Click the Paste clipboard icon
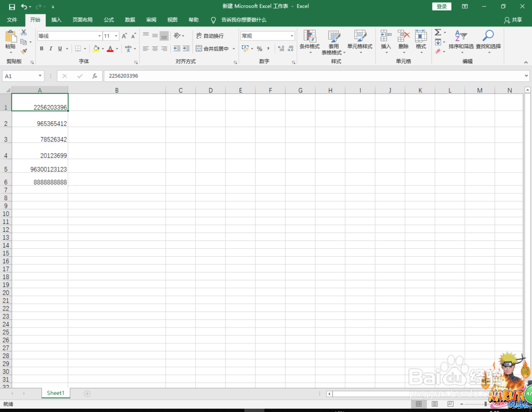This screenshot has width=532, height=412. 11,36
